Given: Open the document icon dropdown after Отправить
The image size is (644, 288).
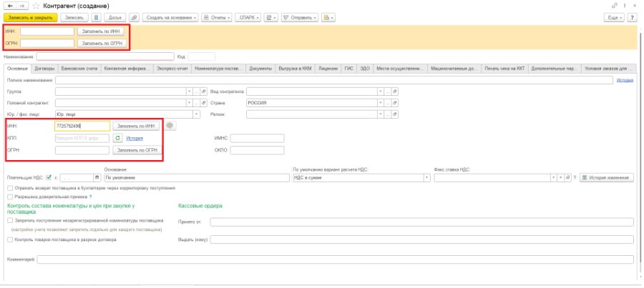Looking at the screenshot, I should click(329, 18).
